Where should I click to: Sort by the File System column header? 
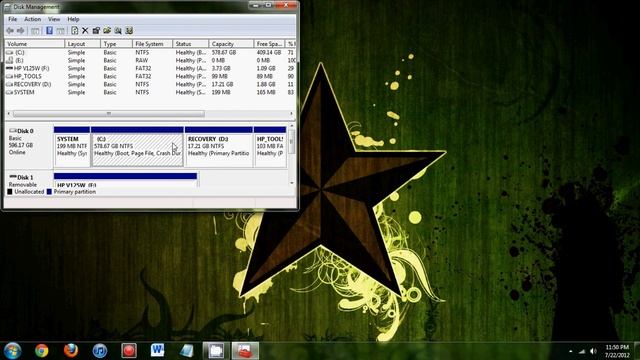152,44
